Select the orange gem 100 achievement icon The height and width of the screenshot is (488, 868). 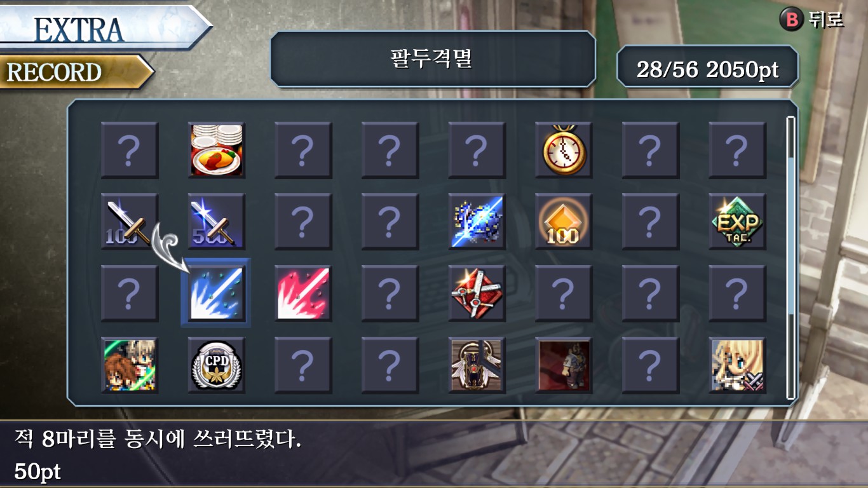[x=564, y=222]
